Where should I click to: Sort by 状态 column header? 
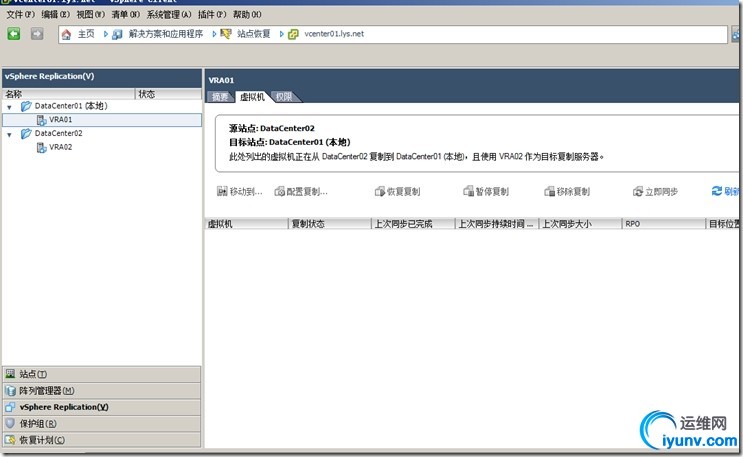(169, 94)
